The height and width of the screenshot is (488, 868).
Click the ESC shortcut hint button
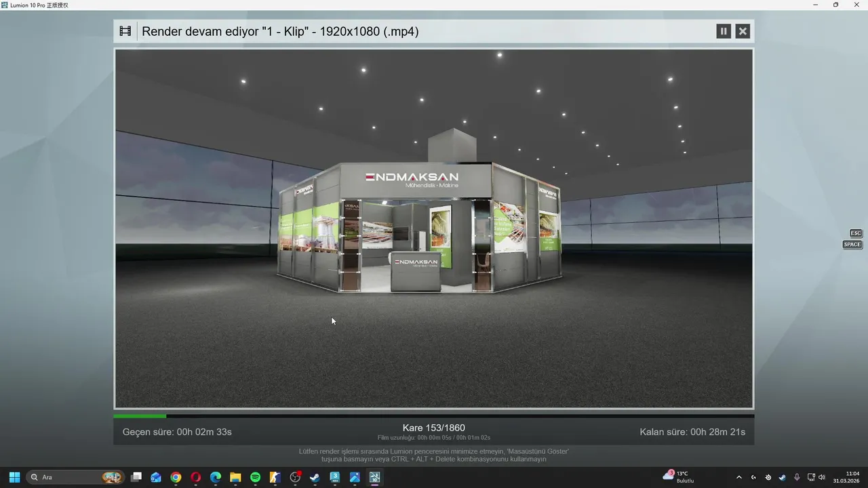[856, 233]
